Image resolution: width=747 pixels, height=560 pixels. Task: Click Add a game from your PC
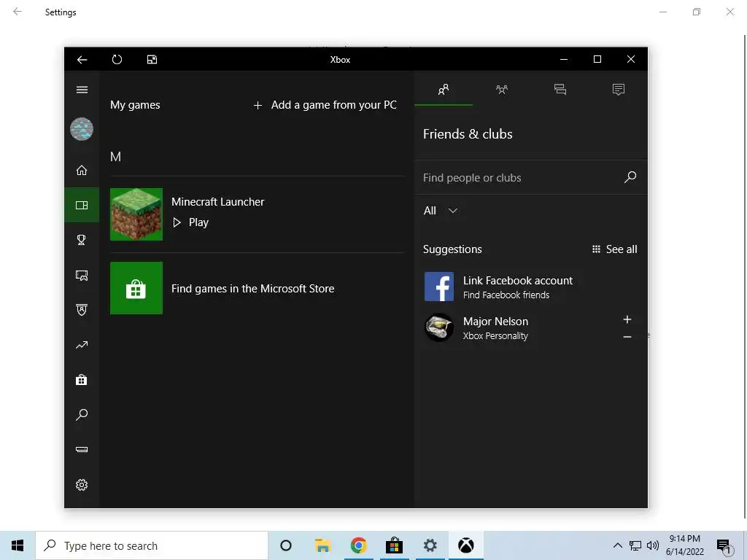[325, 105]
